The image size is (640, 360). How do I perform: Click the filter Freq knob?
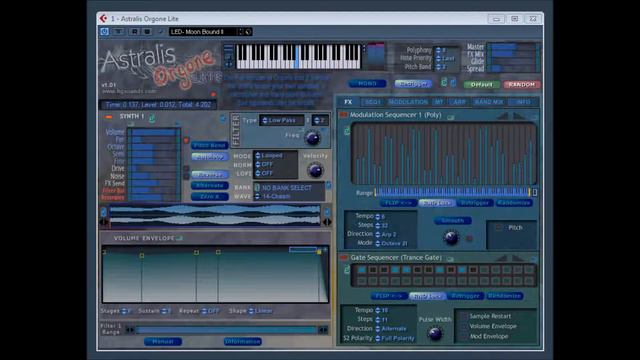tap(313, 138)
